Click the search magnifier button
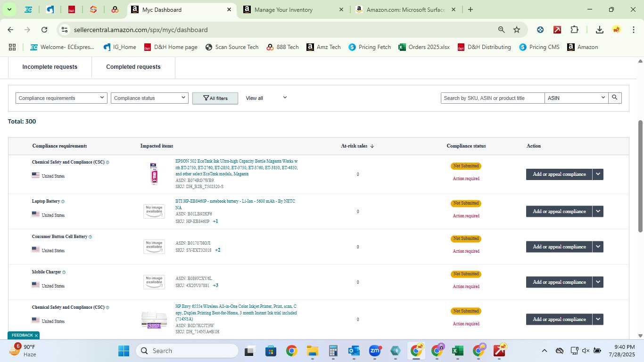Viewport: 644px width, 362px height. coord(615,98)
